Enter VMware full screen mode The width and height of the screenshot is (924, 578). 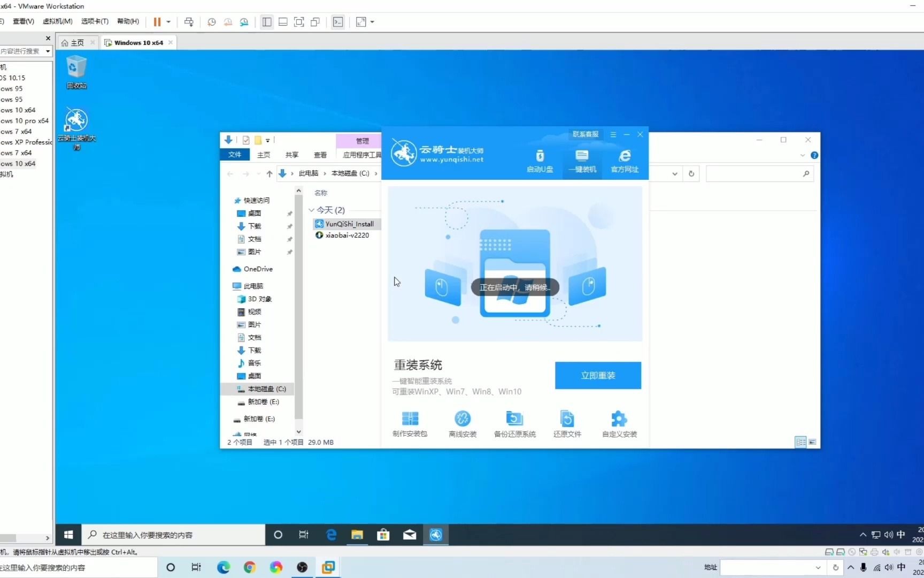pos(299,22)
